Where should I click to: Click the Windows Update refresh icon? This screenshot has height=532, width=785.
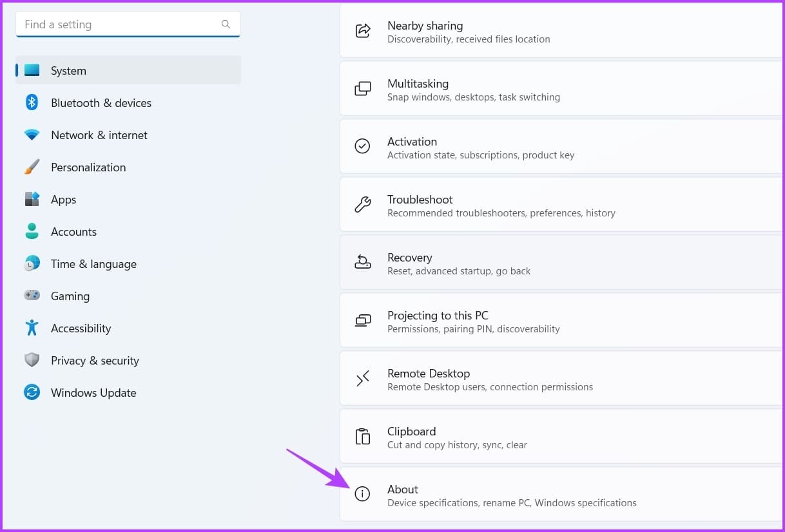[32, 392]
